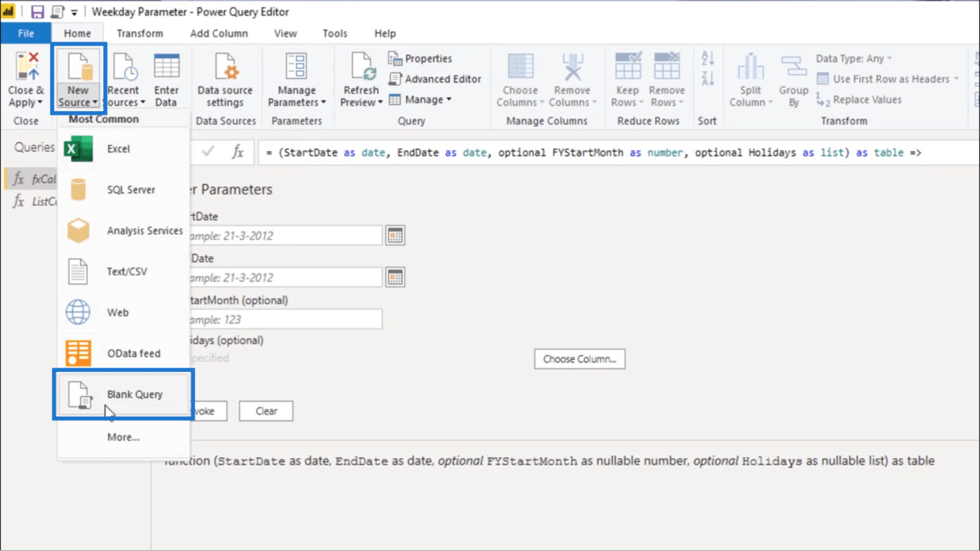Click the Close & Apply icon
The width and height of the screenshot is (980, 551).
(26, 66)
